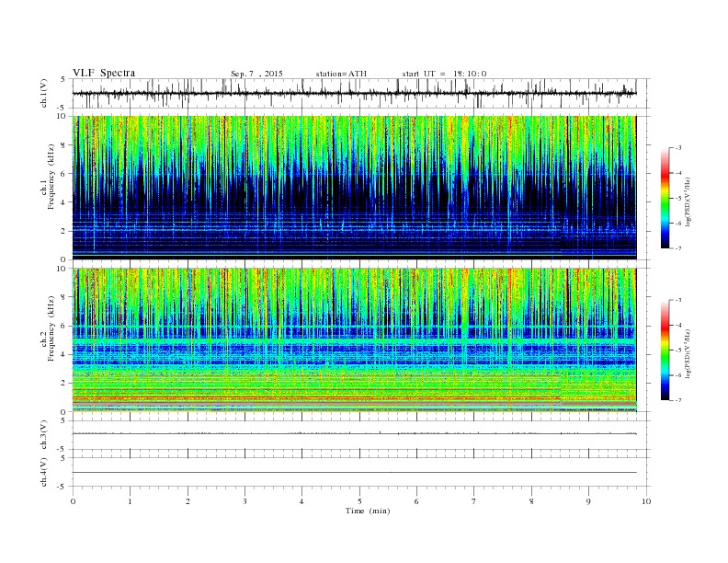The width and height of the screenshot is (728, 563).
Task: Click the "-7" tick on ch.2 color bar
Action: coord(677,400)
